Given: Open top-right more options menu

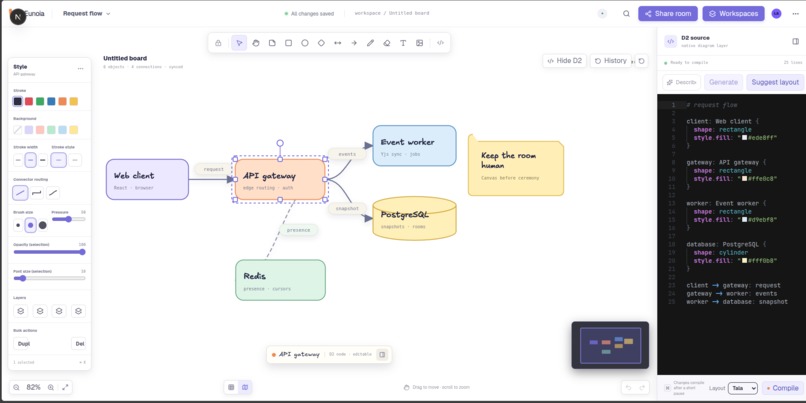Looking at the screenshot, I should [796, 14].
